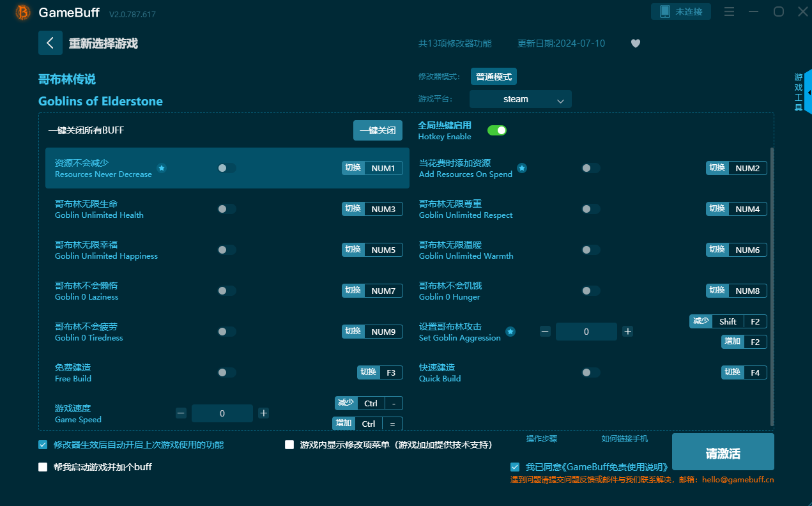Uncheck auto-enable last used functions checkbox
Screen dimensions: 812x506
(x=43, y=445)
